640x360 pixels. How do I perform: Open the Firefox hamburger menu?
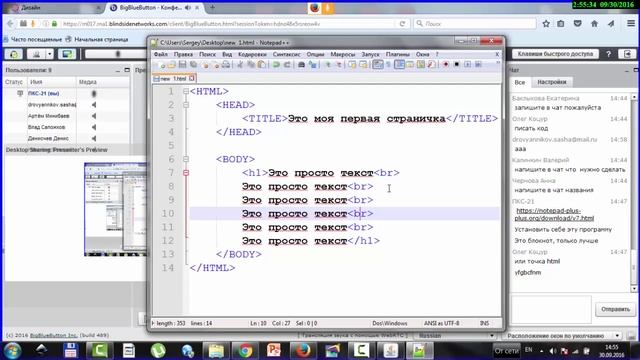tap(631, 24)
